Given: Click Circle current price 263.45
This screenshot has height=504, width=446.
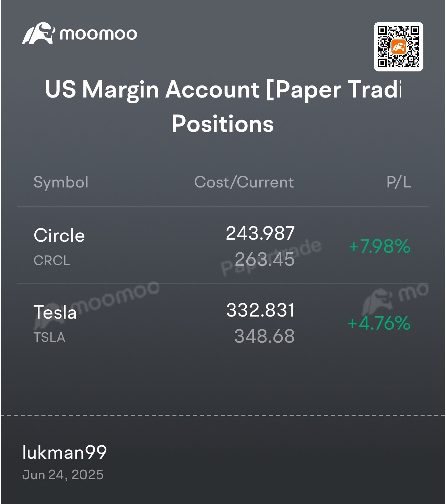Looking at the screenshot, I should click(265, 259).
